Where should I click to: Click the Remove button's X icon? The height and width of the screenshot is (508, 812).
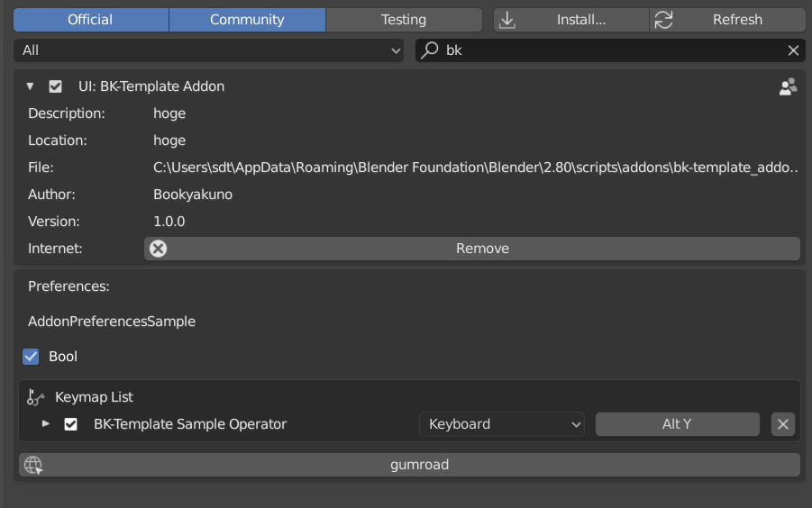tap(159, 249)
